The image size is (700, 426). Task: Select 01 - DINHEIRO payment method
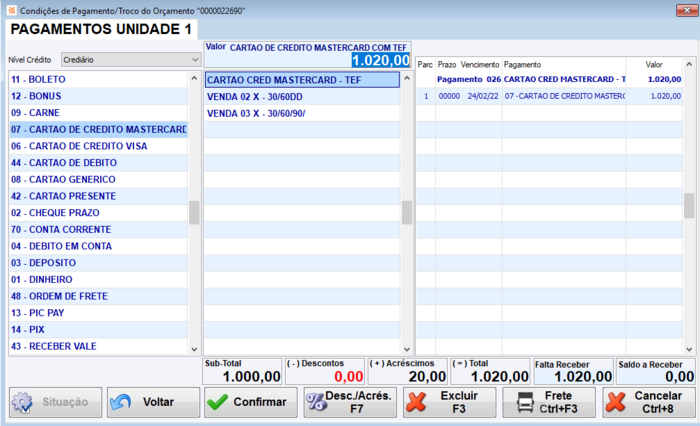(x=98, y=280)
